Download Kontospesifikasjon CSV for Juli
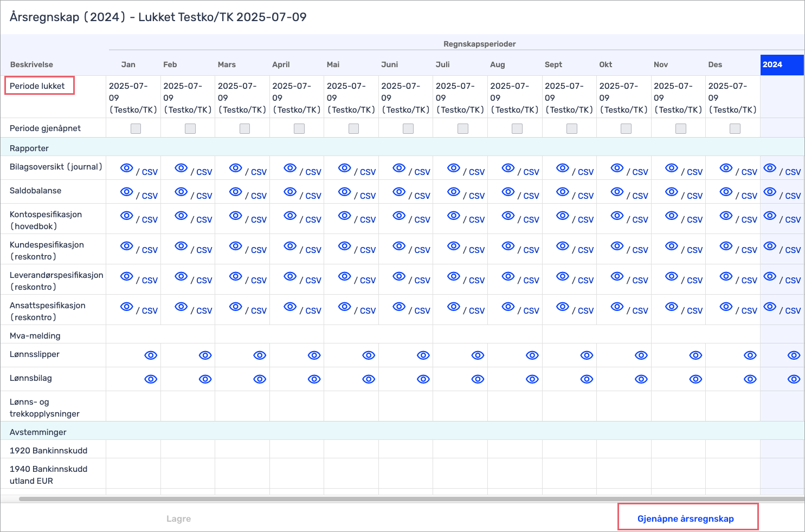 (476, 220)
